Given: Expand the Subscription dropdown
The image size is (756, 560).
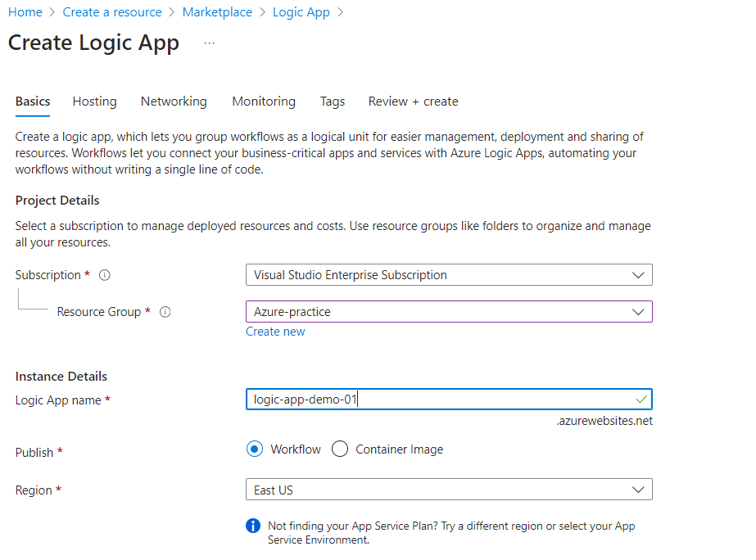Looking at the screenshot, I should (449, 275).
